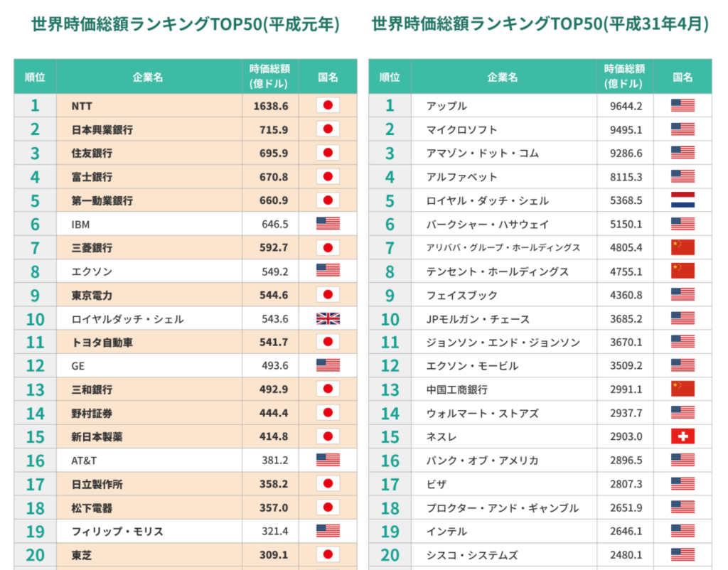Click the Japan flag beside トヨタ自動車

tap(328, 342)
